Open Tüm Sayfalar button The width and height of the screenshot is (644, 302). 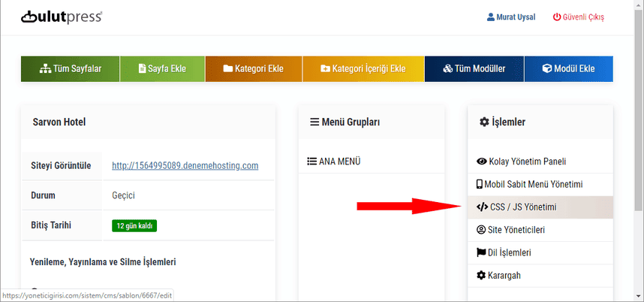coord(71,68)
